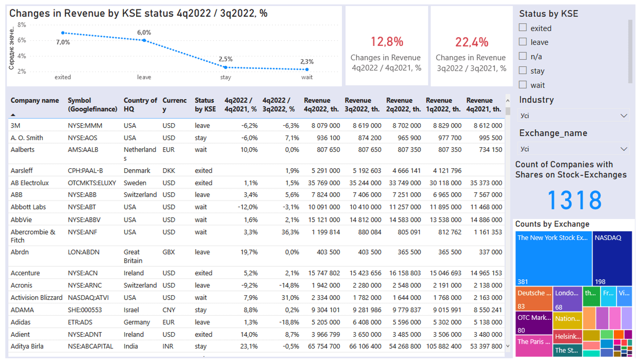Screen dimensions: 639x364
Task: Select the 'Abbott Labs' company name cell
Action: point(28,206)
